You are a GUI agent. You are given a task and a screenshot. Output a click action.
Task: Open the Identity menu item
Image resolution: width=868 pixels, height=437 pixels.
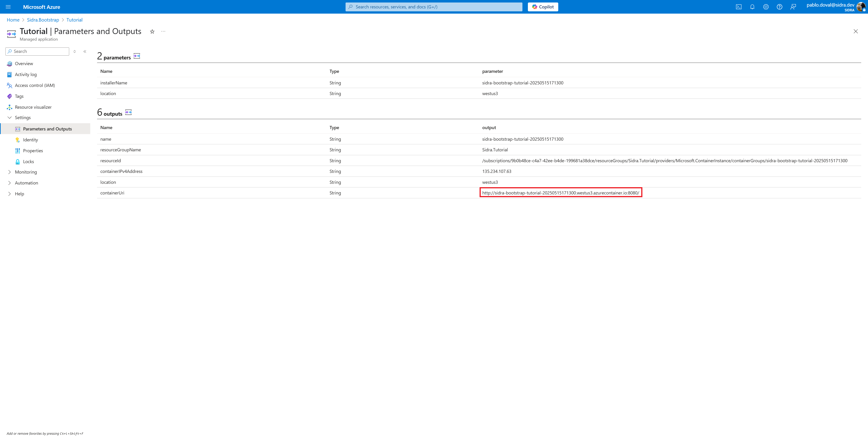click(30, 140)
